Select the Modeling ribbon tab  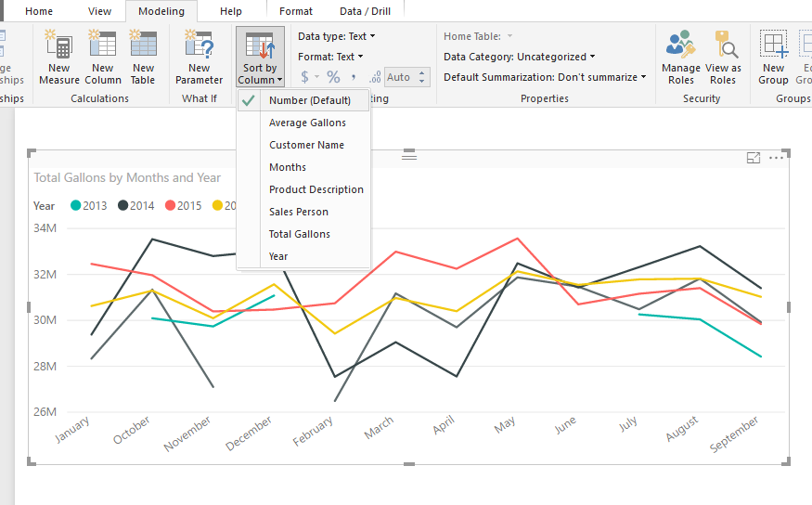point(161,11)
